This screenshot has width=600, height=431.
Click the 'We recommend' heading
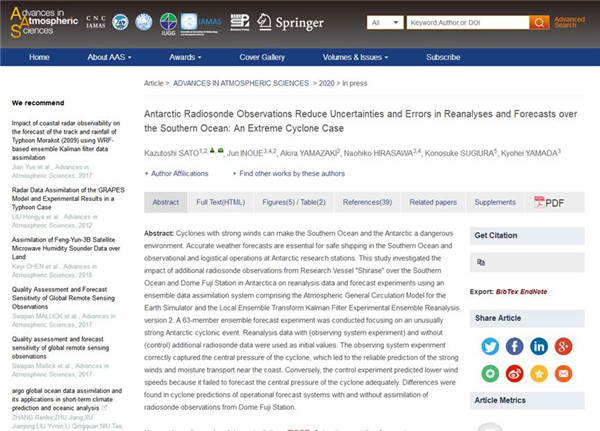(x=38, y=103)
